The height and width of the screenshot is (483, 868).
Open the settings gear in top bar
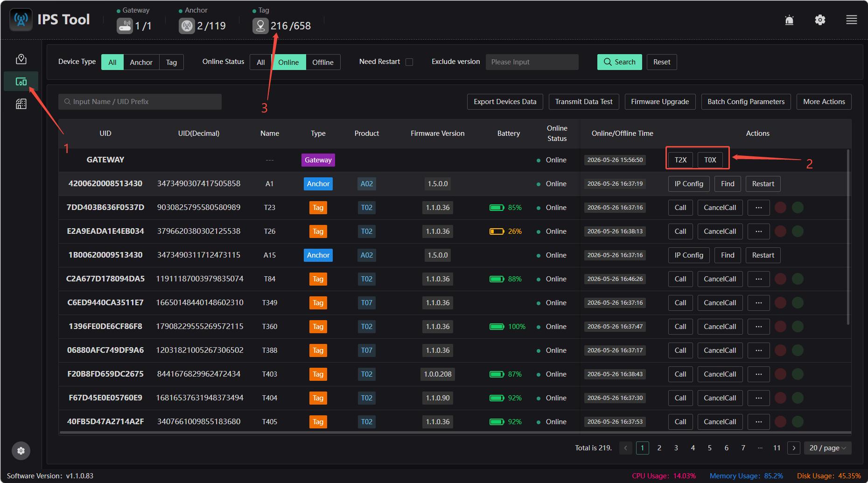pyautogui.click(x=820, y=20)
